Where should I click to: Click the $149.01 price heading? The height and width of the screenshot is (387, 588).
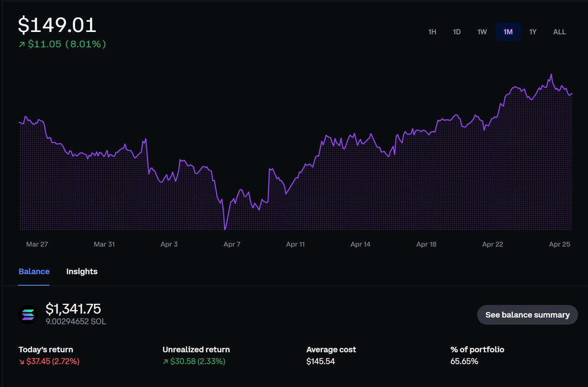click(x=57, y=25)
